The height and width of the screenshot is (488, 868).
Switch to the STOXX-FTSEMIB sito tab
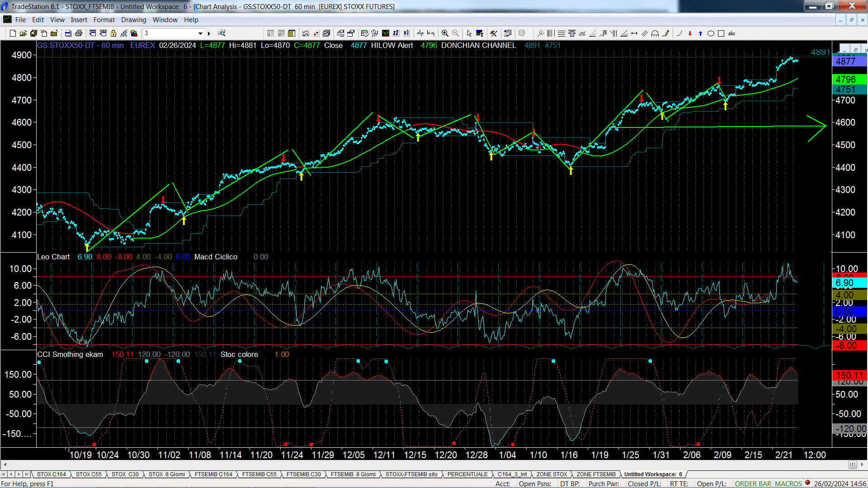(411, 474)
